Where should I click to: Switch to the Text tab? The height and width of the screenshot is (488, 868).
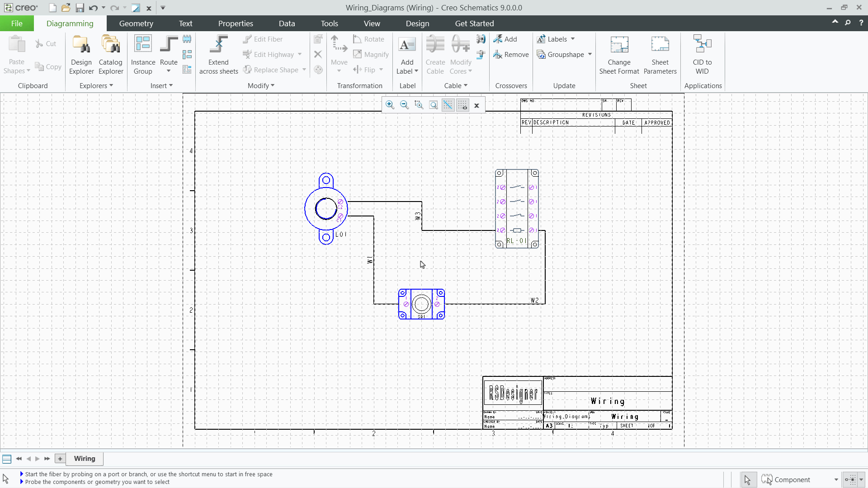click(185, 23)
